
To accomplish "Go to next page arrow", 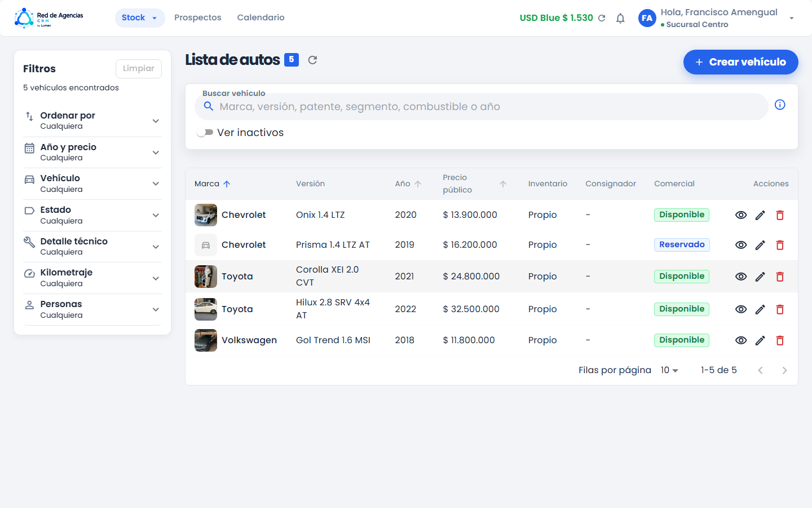I will pos(784,370).
